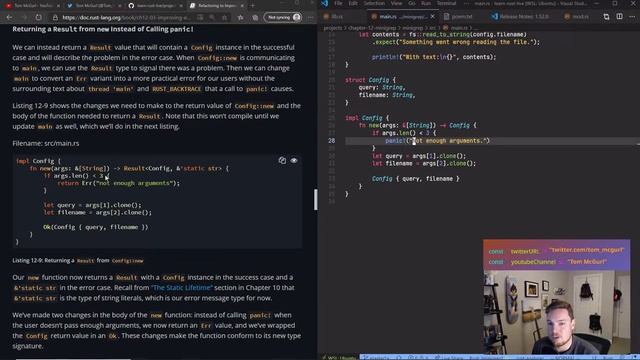This screenshot has height=360, width=640.
Task: Open the VS Code Go menu
Action: (412, 3)
